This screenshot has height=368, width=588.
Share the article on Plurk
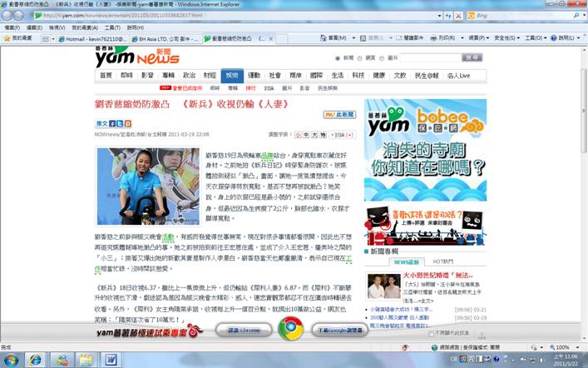(128, 123)
